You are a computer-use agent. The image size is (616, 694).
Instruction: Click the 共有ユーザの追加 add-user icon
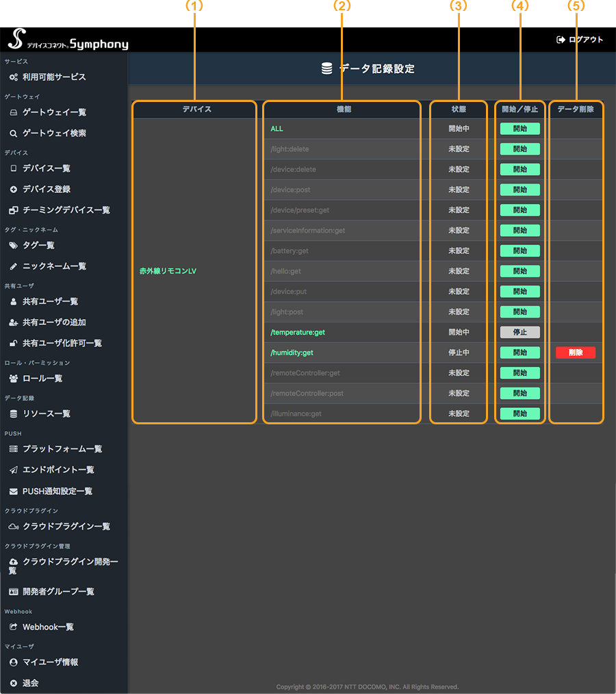[x=14, y=322]
